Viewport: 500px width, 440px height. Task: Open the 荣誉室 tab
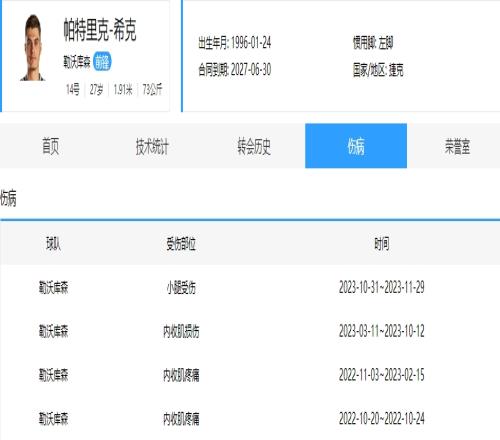[457, 146]
